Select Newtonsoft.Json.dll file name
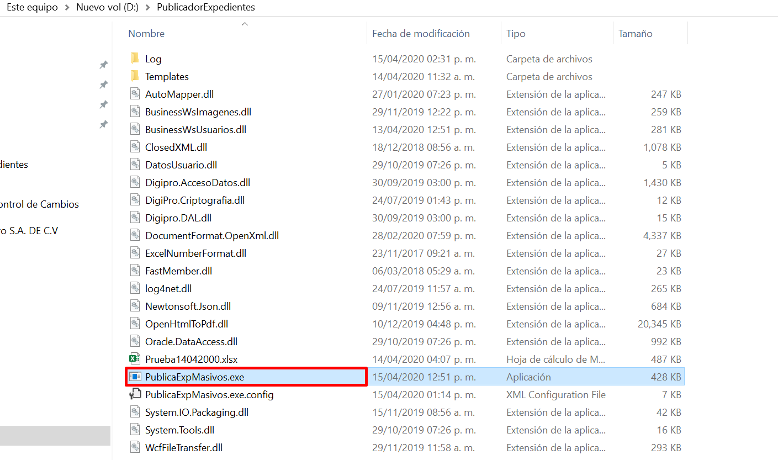 pyautogui.click(x=187, y=306)
